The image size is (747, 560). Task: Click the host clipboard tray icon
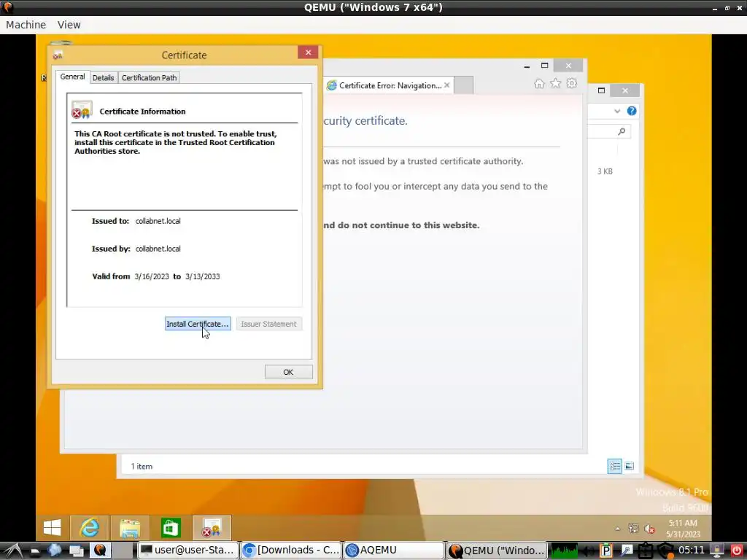click(x=645, y=551)
